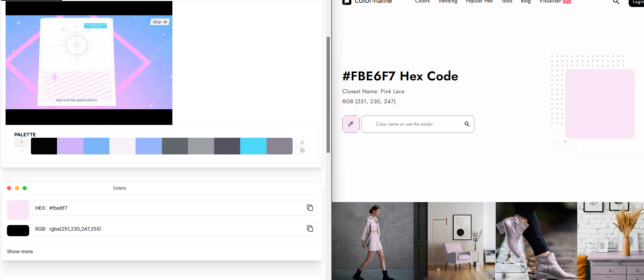This screenshot has width=644, height=280.
Task: Select the dark purple-gray palette swatch
Action: (x=227, y=146)
